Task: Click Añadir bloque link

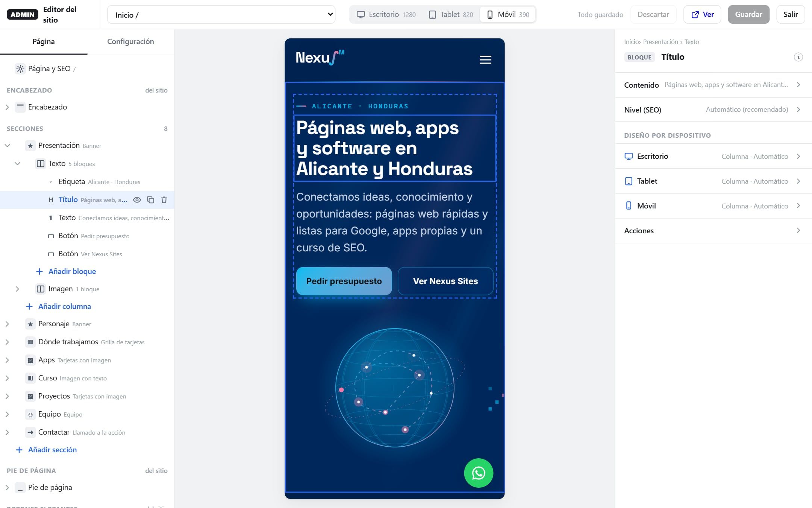Action: 66,271
